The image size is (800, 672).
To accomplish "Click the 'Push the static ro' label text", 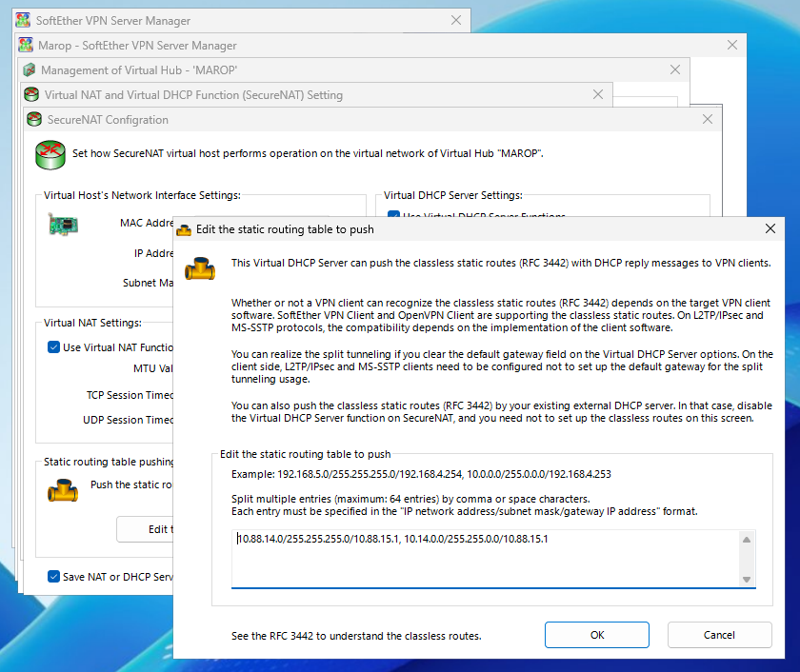I will 131,484.
